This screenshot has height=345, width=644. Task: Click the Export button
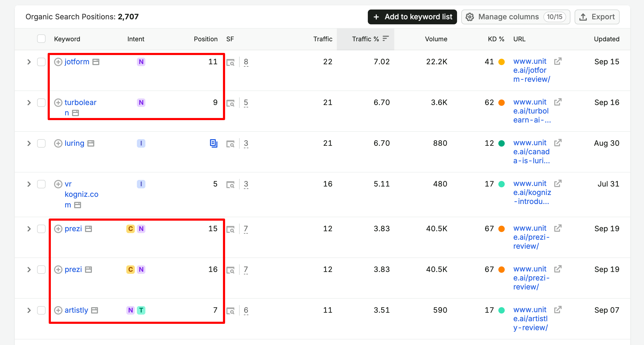coord(597,17)
